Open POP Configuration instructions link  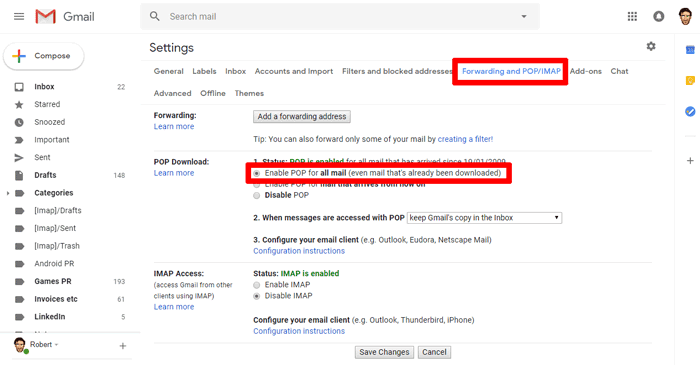pos(299,251)
